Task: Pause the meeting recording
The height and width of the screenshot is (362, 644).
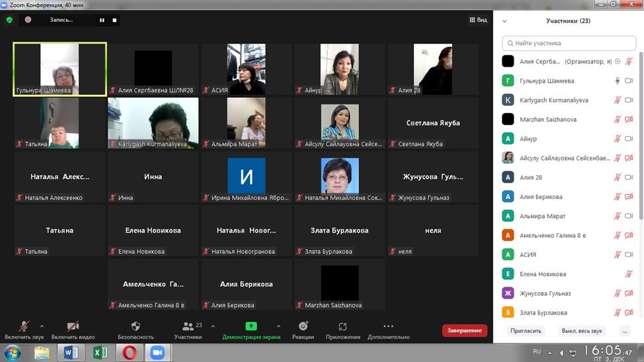Action: pyautogui.click(x=102, y=20)
